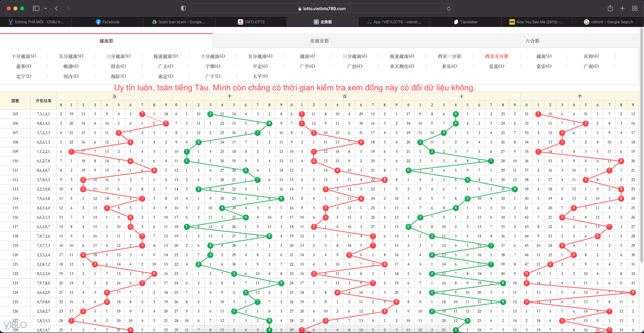
Task: Open the Share menu icon
Action: tap(610, 8)
